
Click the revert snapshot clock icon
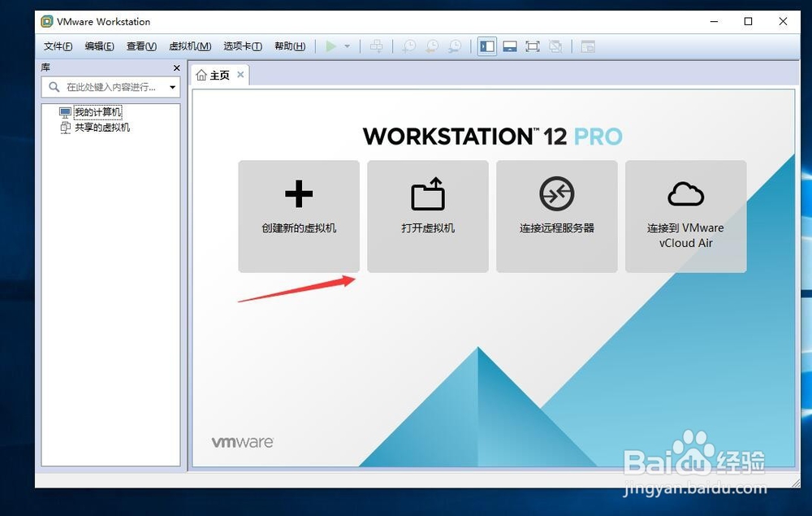pyautogui.click(x=431, y=46)
